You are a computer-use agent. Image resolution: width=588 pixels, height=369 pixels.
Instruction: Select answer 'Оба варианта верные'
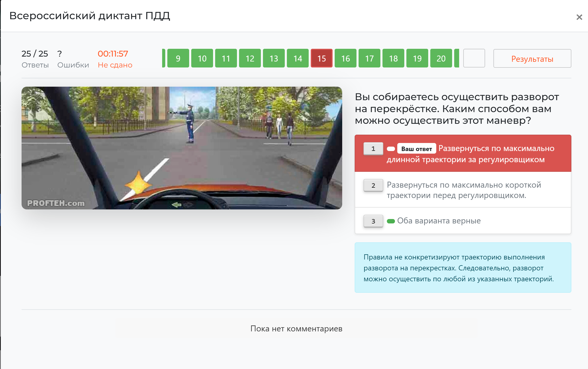(x=463, y=221)
